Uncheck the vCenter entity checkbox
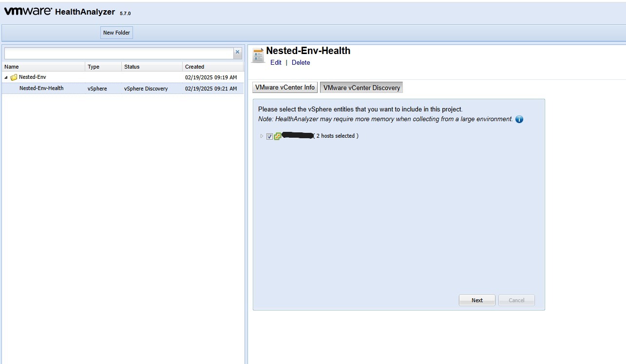The height and width of the screenshot is (364, 626). [270, 137]
